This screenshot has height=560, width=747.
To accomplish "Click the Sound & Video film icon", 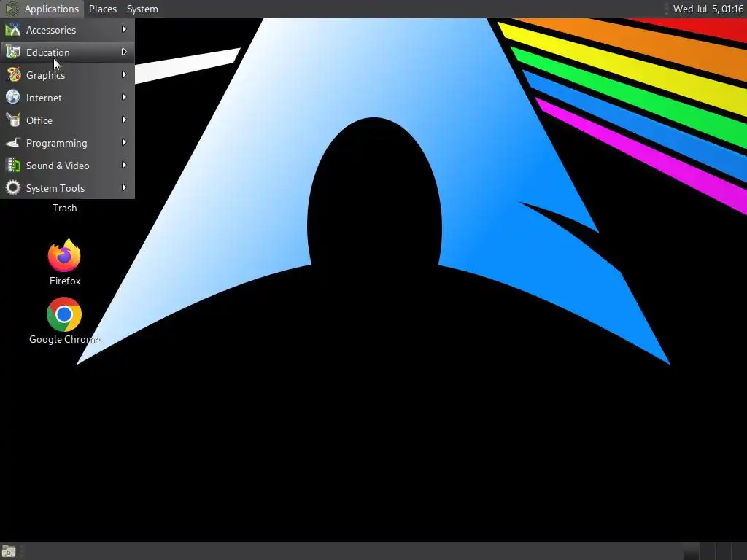I will [x=13, y=166].
